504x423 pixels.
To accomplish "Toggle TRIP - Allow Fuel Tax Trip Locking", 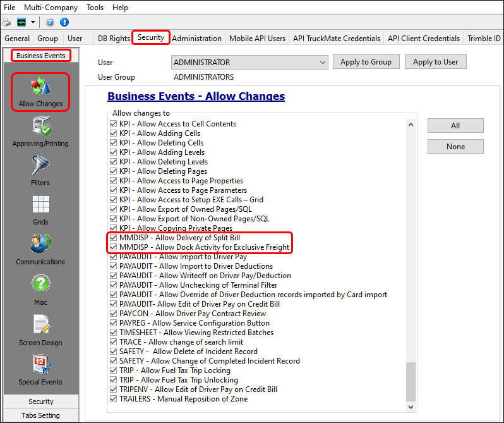I will [113, 371].
